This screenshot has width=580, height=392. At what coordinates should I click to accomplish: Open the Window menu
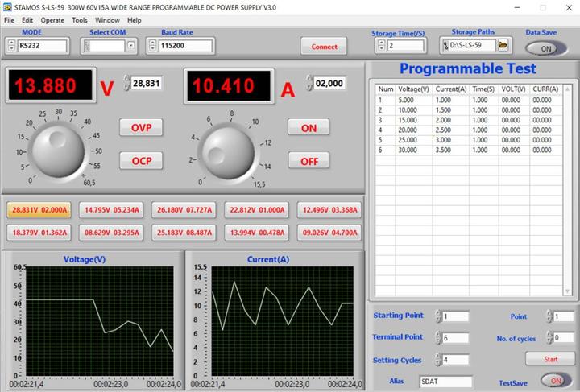click(x=107, y=20)
